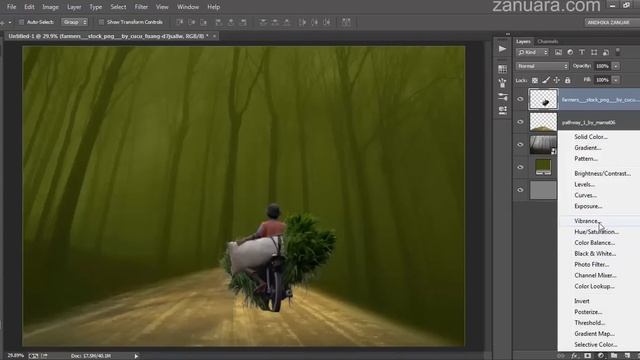Hide the farmers stock png layer
This screenshot has width=640, height=360.
pyautogui.click(x=520, y=99)
